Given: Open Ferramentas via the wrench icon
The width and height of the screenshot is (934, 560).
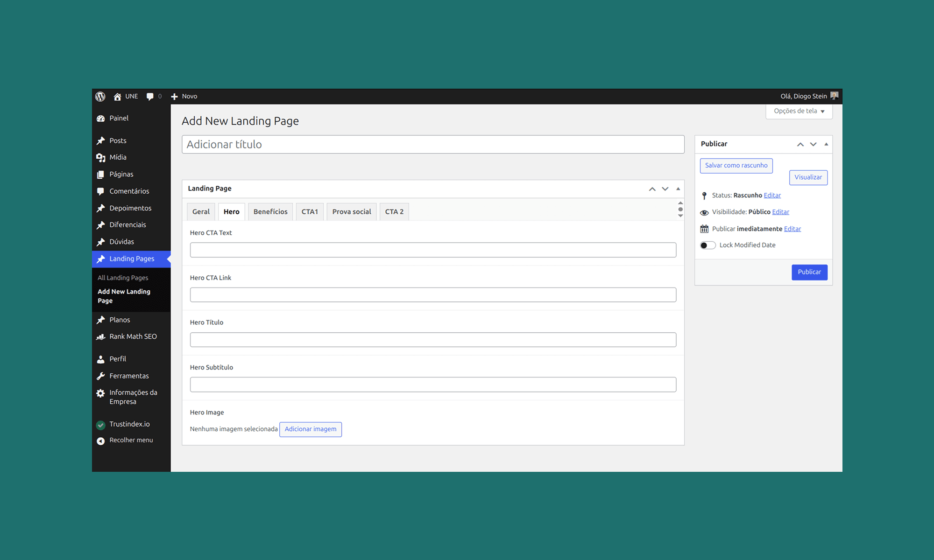Looking at the screenshot, I should click(x=101, y=376).
